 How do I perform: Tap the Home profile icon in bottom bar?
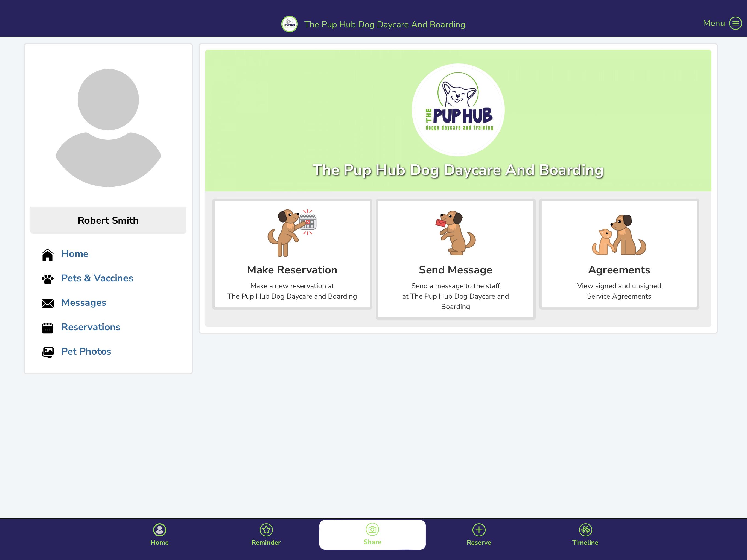pos(159,530)
